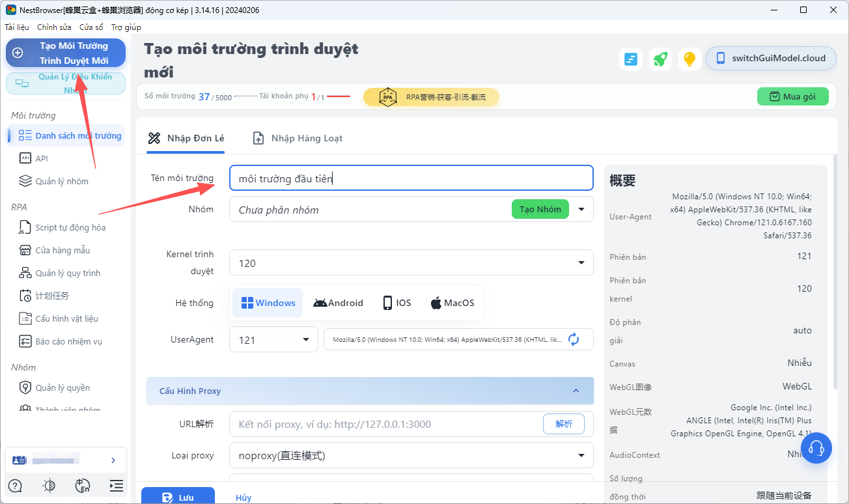Open the Trợ giúp menu
This screenshot has height=504, width=849.
[125, 27]
